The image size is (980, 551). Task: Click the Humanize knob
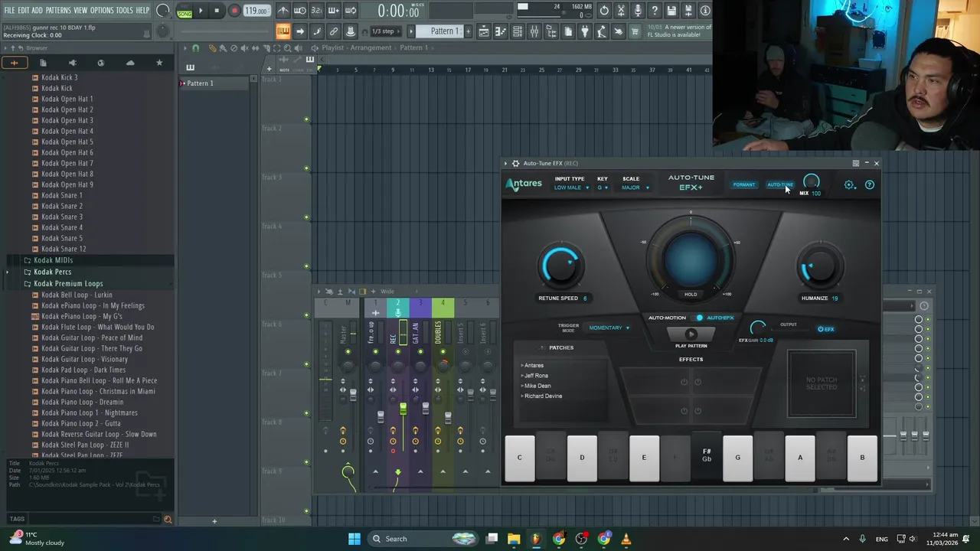tap(819, 266)
